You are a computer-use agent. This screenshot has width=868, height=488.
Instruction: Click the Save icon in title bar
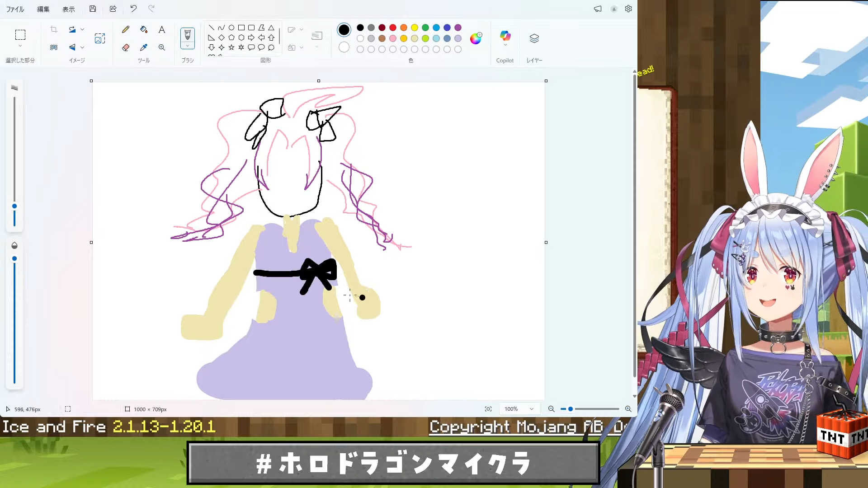[x=93, y=9]
